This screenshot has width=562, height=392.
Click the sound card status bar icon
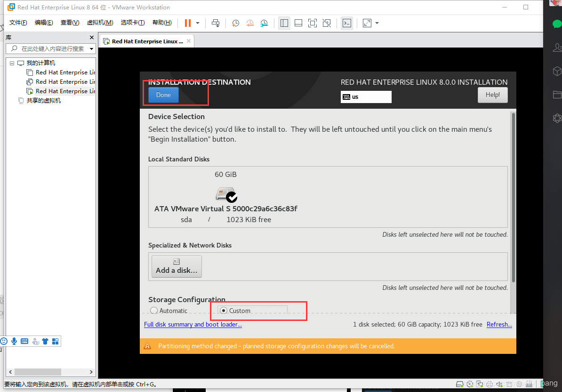[499, 384]
